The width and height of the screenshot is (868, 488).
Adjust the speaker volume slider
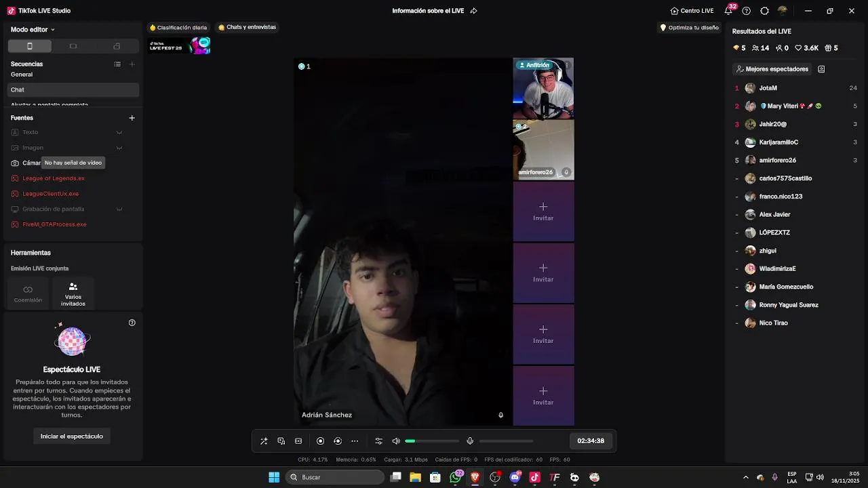click(432, 441)
